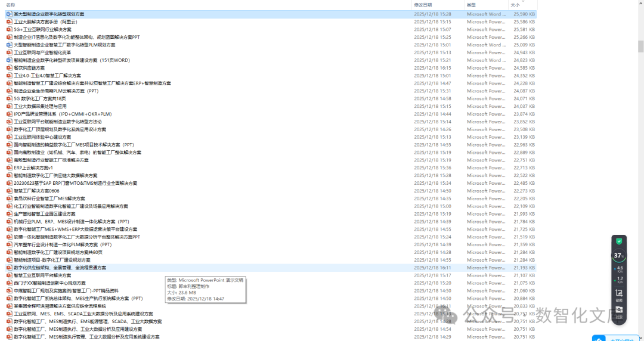Select file 工业互联网平台赋能制造业数字化转型方法论
The width and height of the screenshot is (644, 341).
tap(57, 122)
